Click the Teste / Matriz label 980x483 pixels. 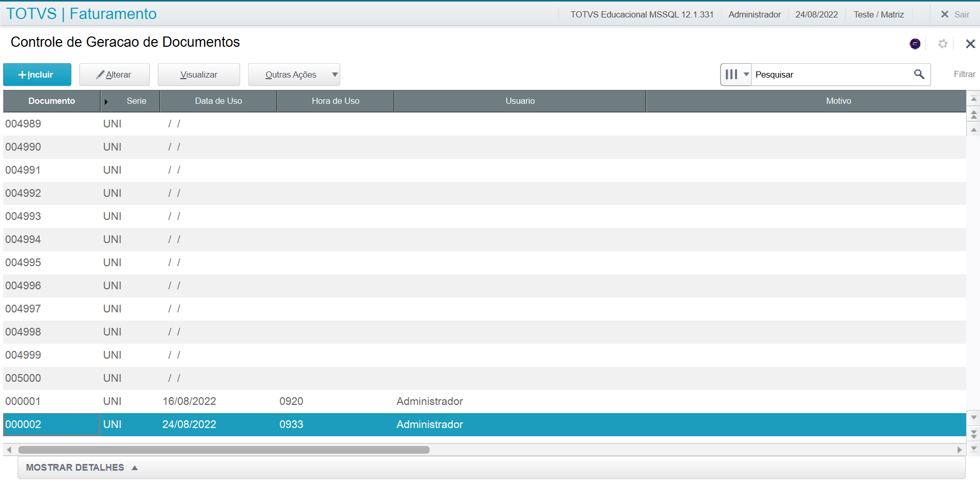(878, 14)
